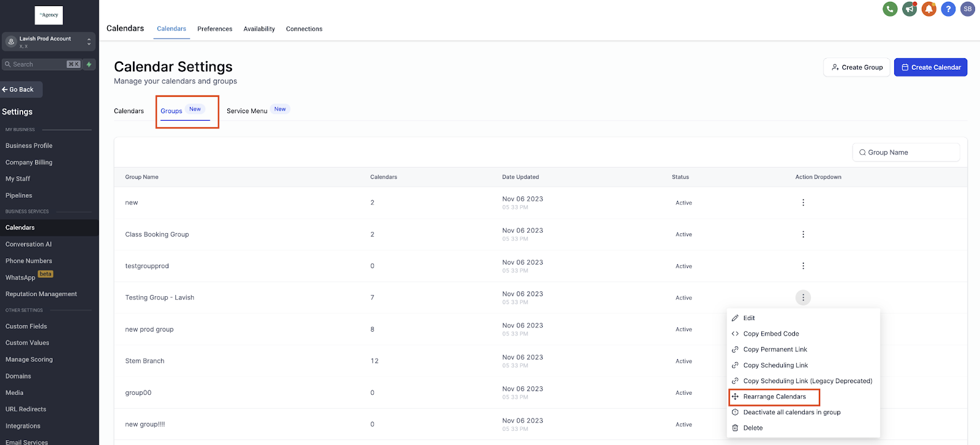This screenshot has width=980, height=445.
Task: Select Delete in the action menu
Action: 753,428
